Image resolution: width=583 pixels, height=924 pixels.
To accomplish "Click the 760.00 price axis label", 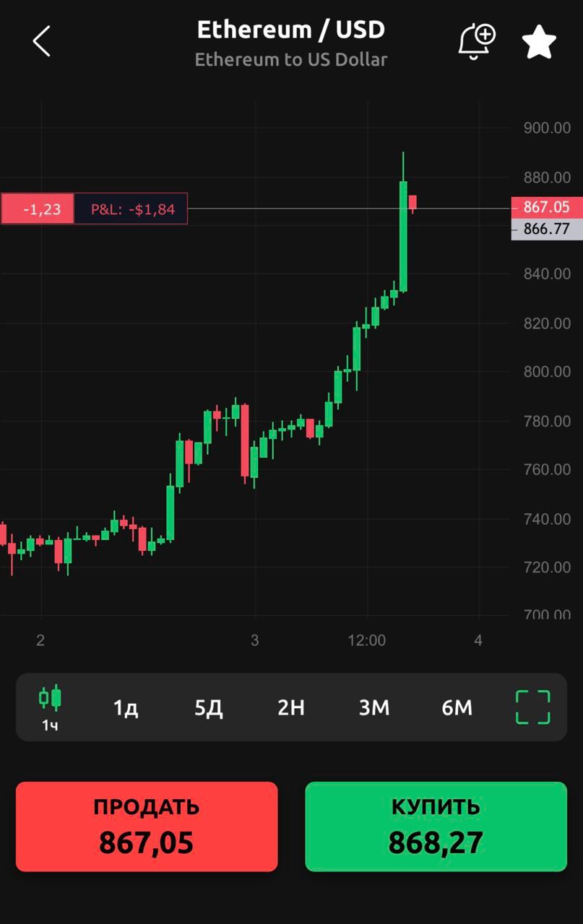I will (x=547, y=470).
